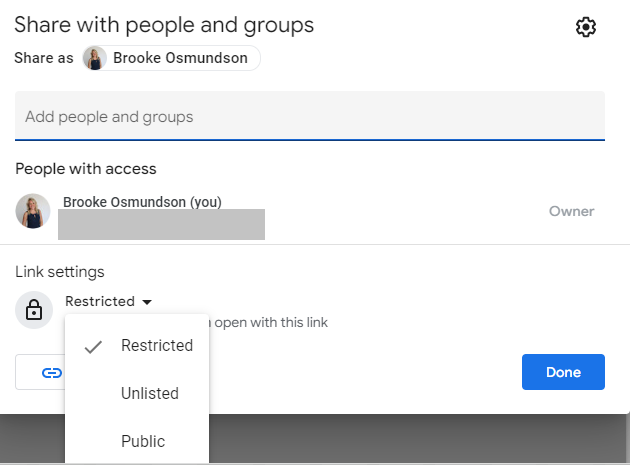Click the small arrow next to Restricted
The width and height of the screenshot is (630, 465).
[x=147, y=302]
